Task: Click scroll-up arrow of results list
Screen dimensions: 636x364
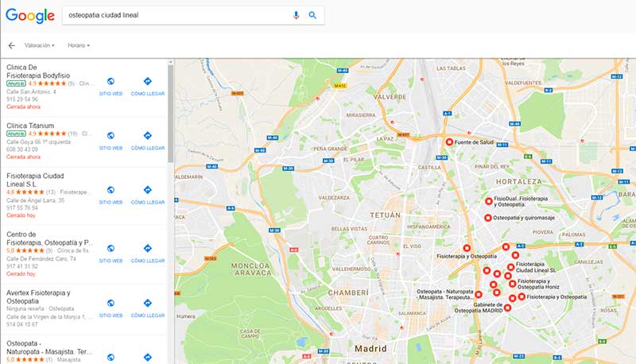Action: pyautogui.click(x=171, y=62)
